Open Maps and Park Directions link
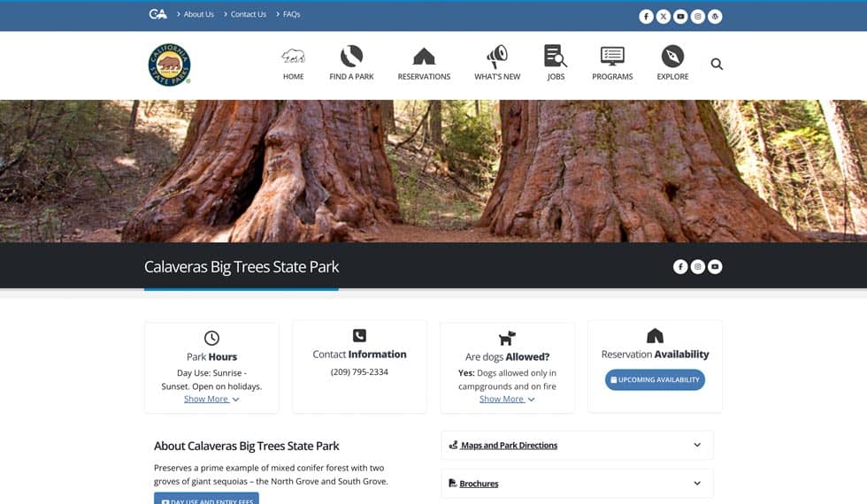 [x=510, y=446]
